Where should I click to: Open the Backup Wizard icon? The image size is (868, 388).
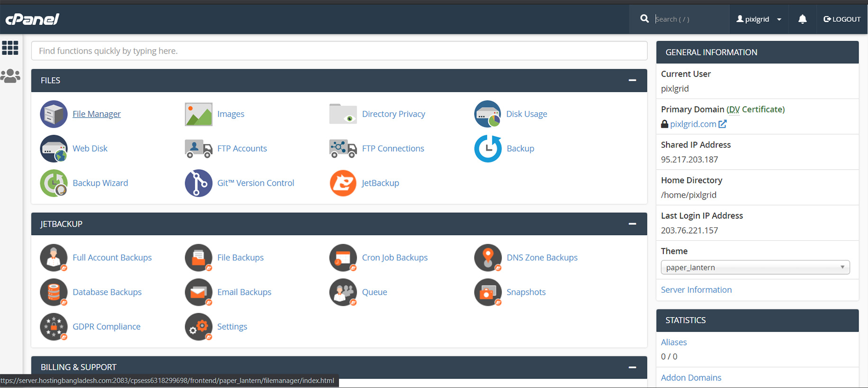[x=54, y=183]
